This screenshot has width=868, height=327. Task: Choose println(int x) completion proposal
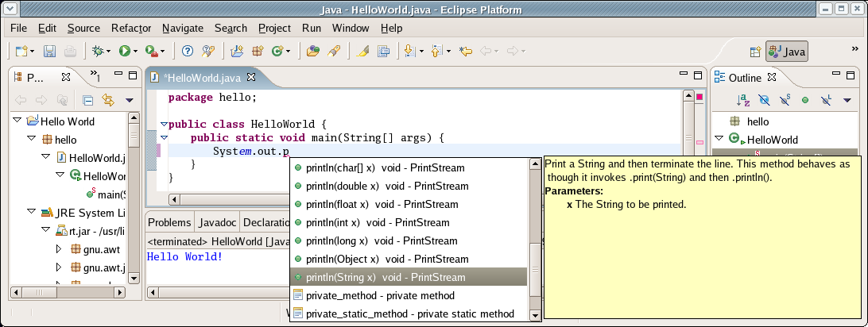coord(409,222)
